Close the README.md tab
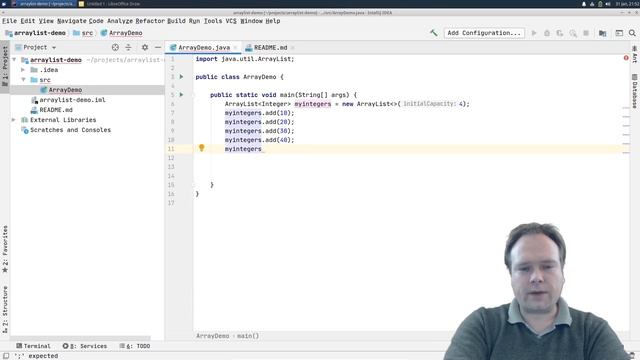 293,48
